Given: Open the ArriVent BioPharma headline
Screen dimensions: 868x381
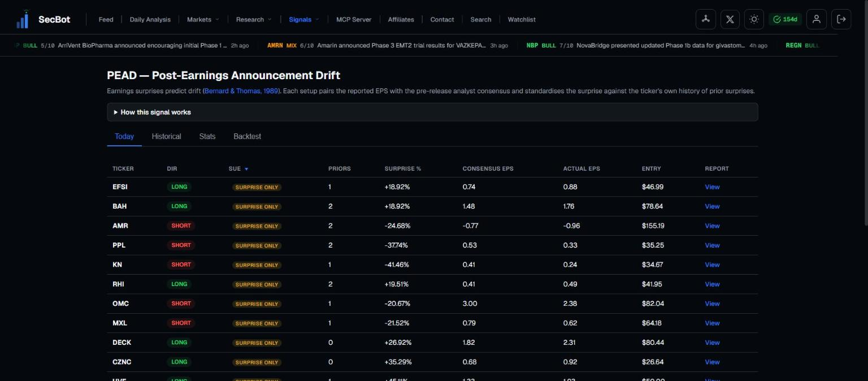Looking at the screenshot, I should [x=142, y=45].
